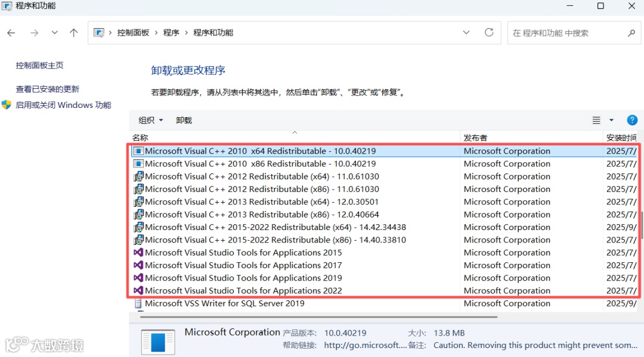Select Visual C++ 2015-2022 Redistributable (x64) row
The width and height of the screenshot is (644, 357).
(x=385, y=227)
